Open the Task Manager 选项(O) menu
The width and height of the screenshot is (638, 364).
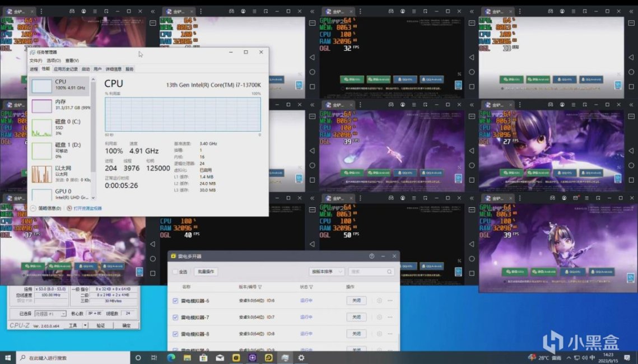click(54, 60)
